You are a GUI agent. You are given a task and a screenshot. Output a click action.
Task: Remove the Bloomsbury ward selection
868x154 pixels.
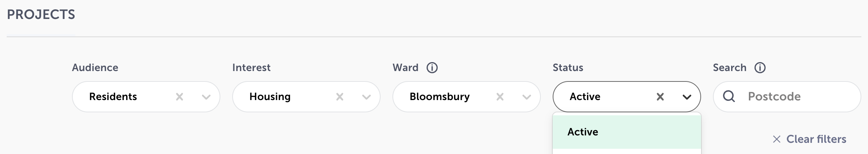click(x=500, y=97)
